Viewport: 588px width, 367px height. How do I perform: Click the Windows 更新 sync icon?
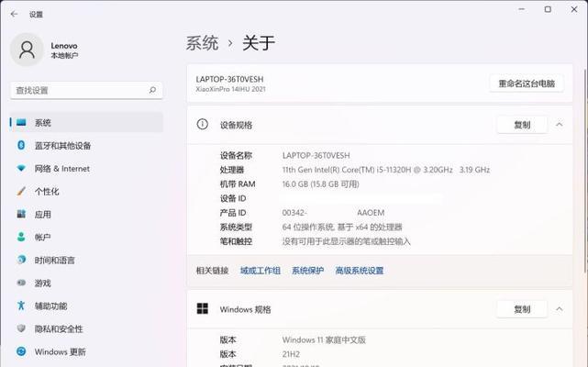click(21, 351)
